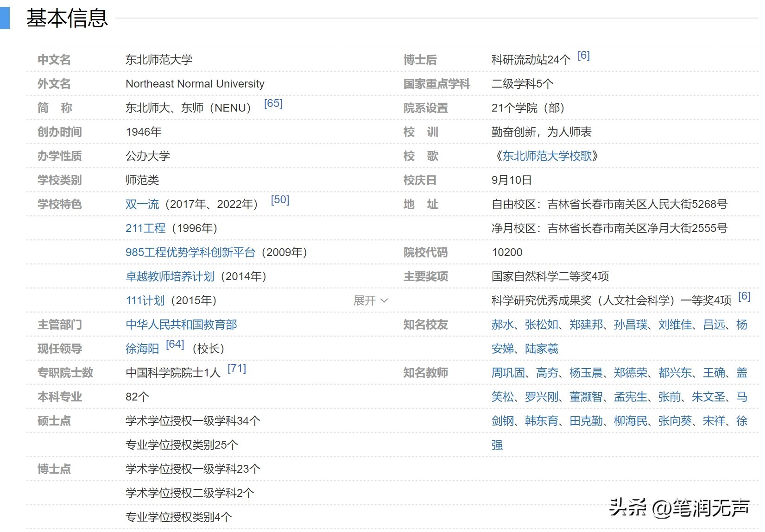Open the 卓越教师培养计划 link
Screen dimensions: 765x532
click(170, 276)
